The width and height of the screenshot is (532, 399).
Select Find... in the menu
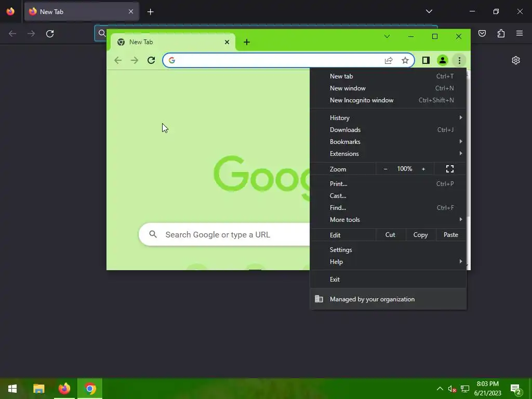click(x=388, y=207)
